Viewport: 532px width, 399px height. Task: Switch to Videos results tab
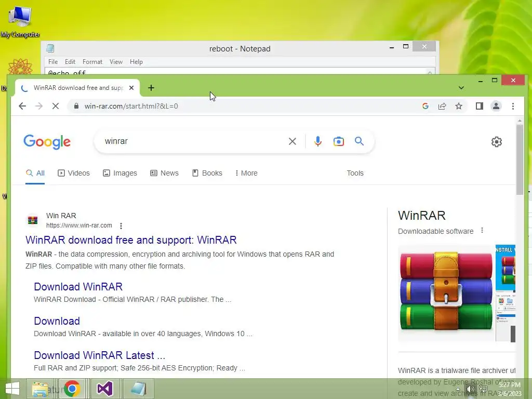74,173
